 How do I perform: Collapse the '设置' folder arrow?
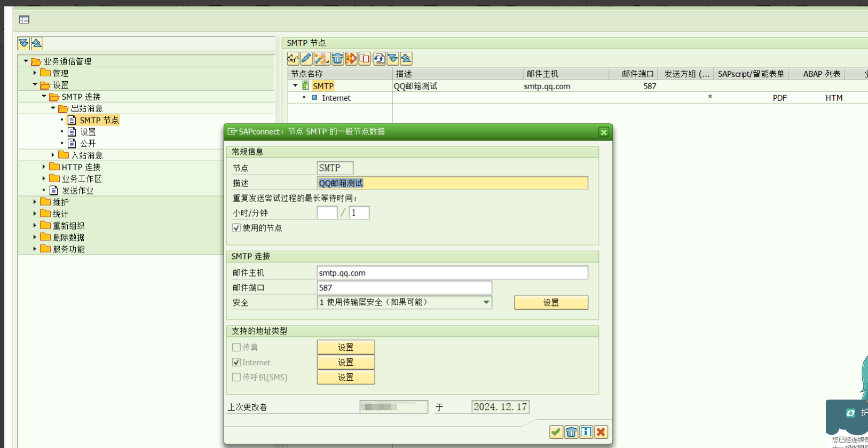(35, 84)
